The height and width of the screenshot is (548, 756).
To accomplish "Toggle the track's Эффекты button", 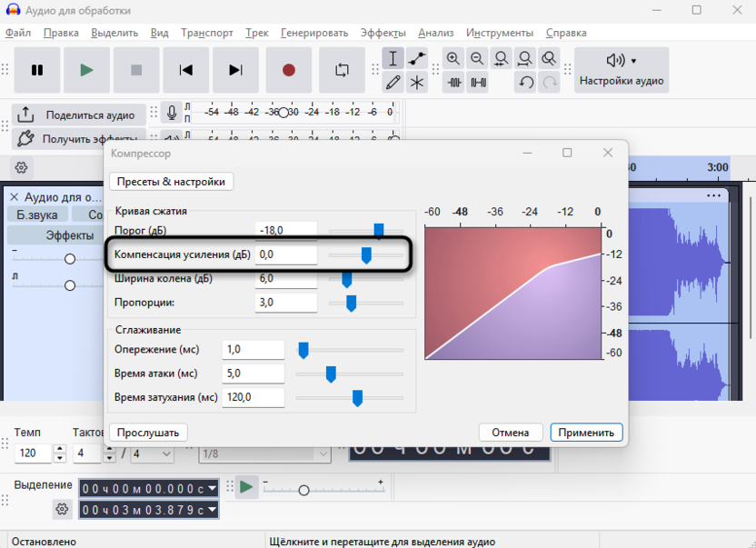I will pyautogui.click(x=69, y=235).
